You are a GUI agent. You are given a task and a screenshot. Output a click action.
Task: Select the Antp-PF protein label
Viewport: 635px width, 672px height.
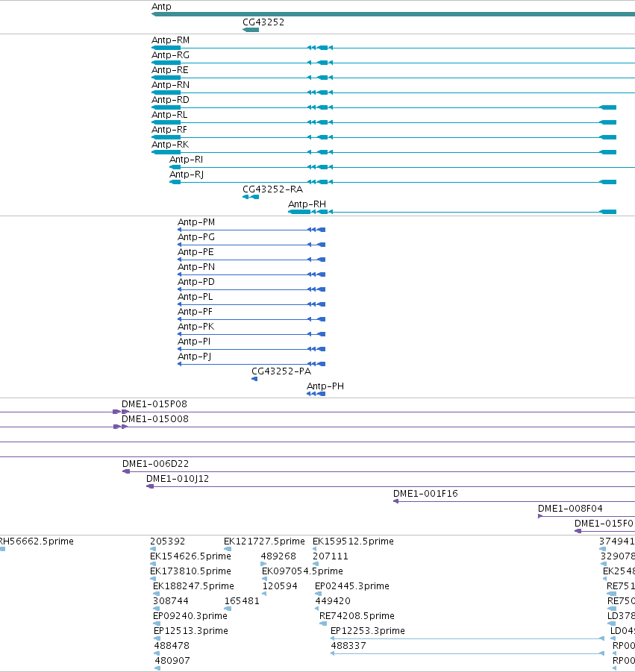195,312
